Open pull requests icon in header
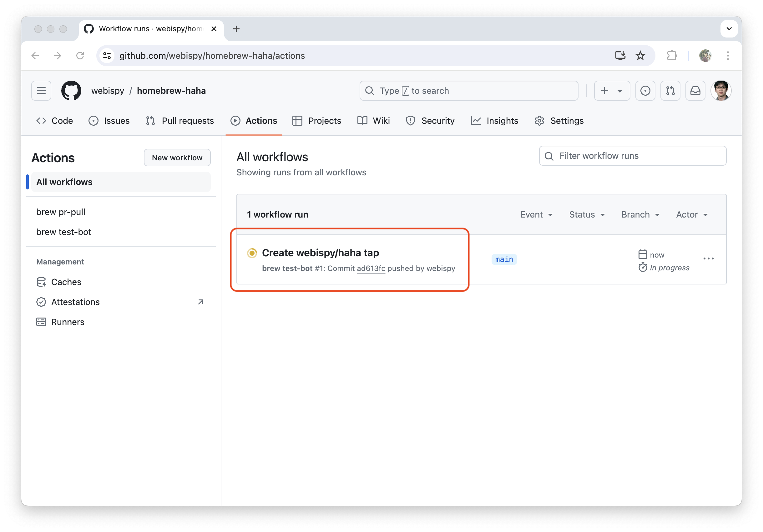 (x=670, y=91)
